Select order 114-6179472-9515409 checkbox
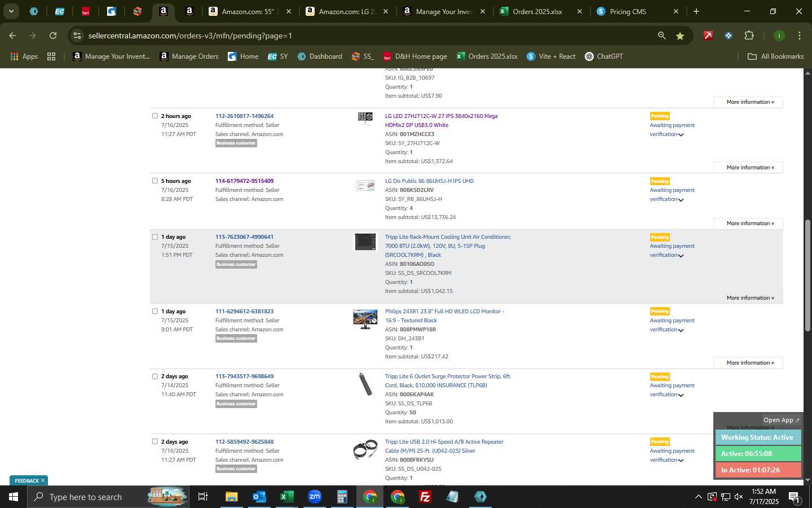812x508 pixels. 155,181
